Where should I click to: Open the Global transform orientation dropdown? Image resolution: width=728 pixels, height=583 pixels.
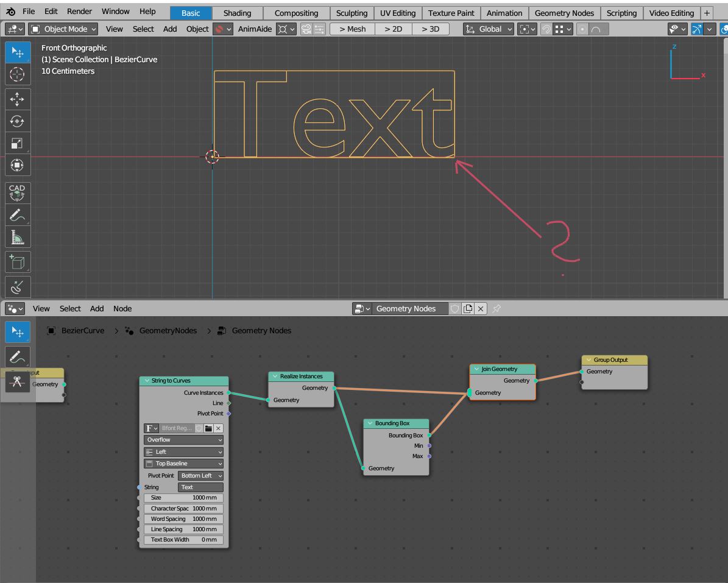[489, 29]
